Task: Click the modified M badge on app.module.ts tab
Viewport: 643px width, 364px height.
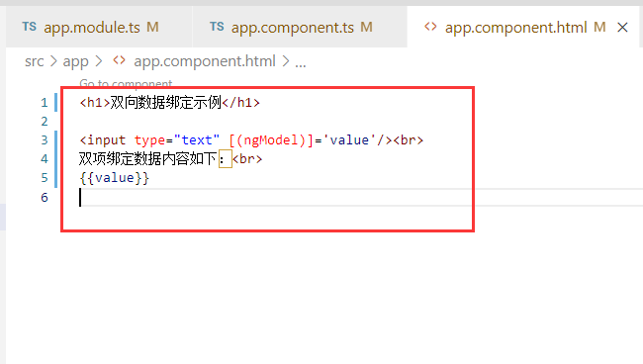Action: point(152,27)
